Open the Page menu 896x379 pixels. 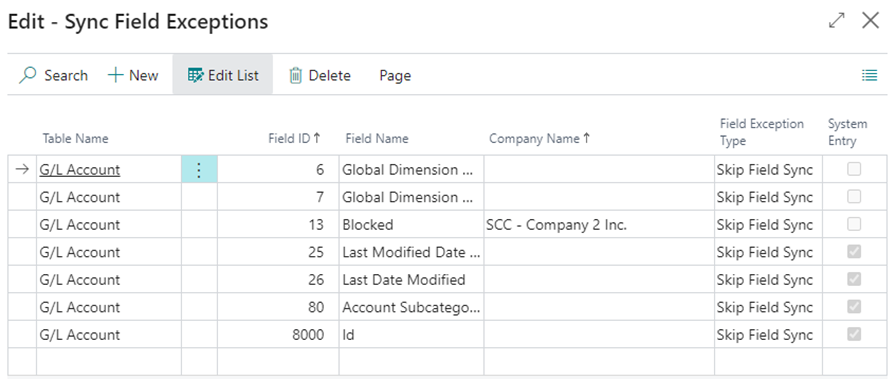[395, 75]
